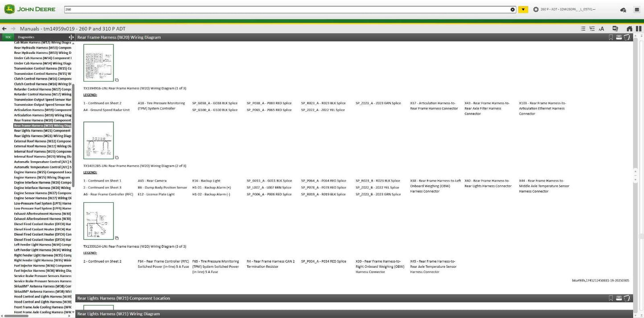
Task: Click the machine model selector icon
Action: (x=536, y=9)
